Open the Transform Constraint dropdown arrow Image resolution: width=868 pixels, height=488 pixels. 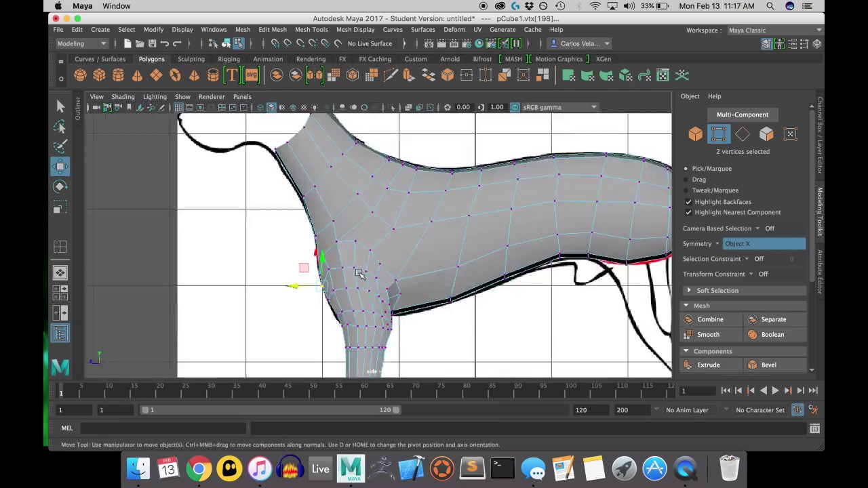click(751, 274)
